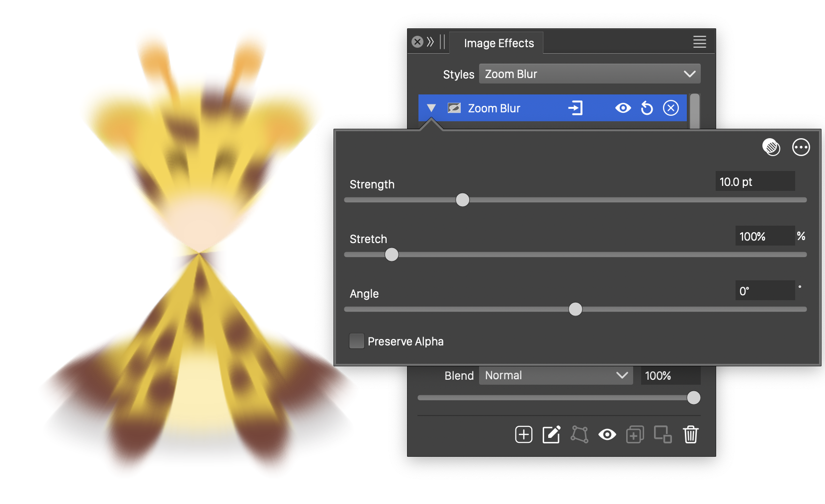Toggle the bottom toolbar eye visibility icon

(607, 434)
